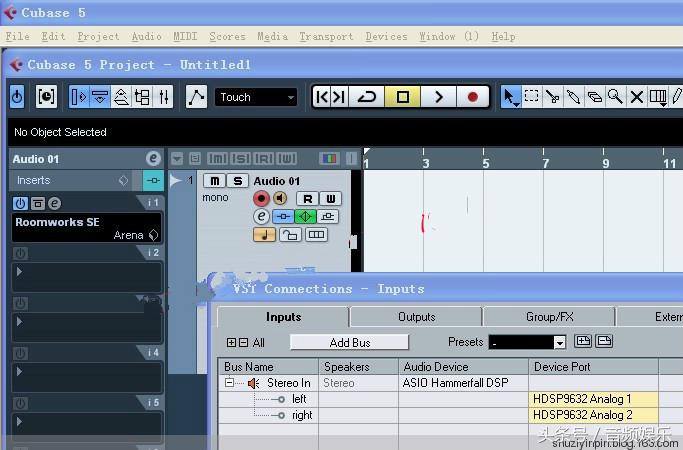683x450 pixels.
Task: Click the store preset plus icon
Action: 583,341
